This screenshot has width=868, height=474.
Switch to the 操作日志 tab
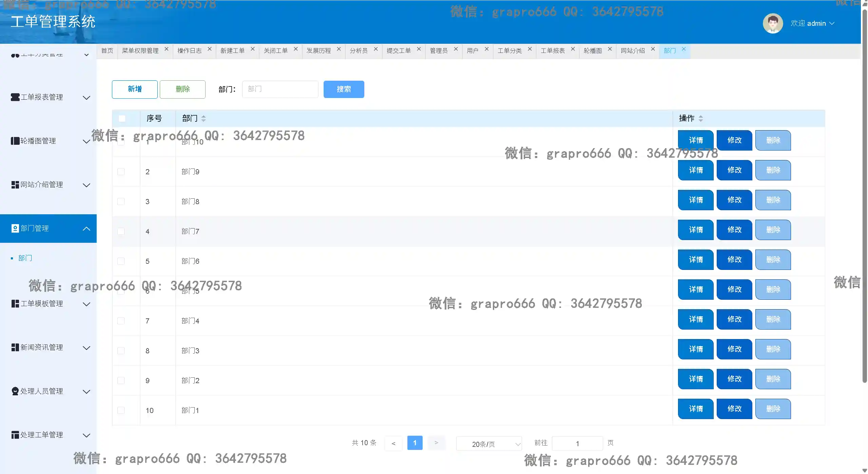(x=189, y=51)
